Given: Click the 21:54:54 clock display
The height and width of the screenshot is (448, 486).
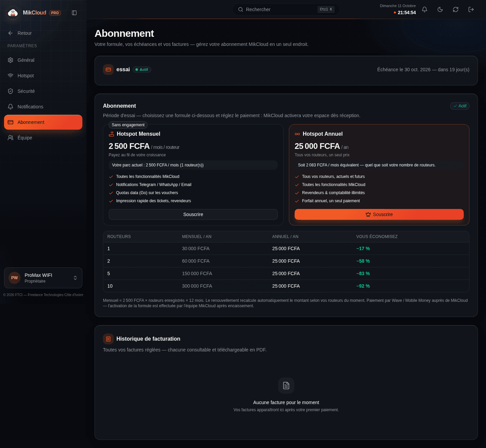Looking at the screenshot, I should (407, 12).
